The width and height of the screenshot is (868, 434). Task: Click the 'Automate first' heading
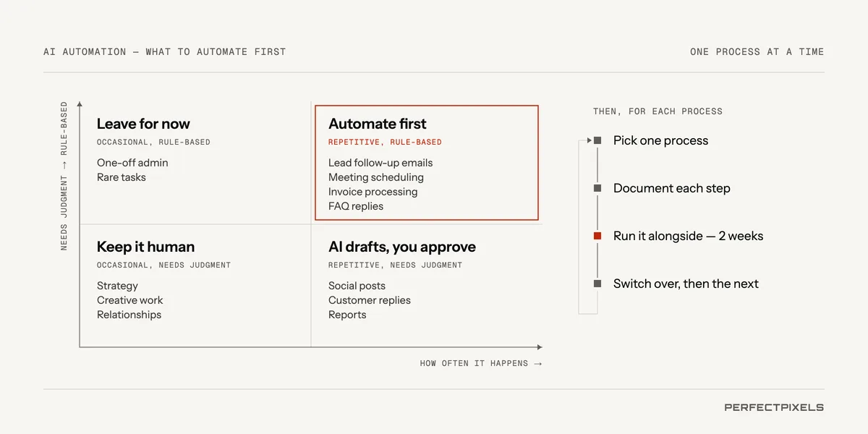pyautogui.click(x=378, y=124)
